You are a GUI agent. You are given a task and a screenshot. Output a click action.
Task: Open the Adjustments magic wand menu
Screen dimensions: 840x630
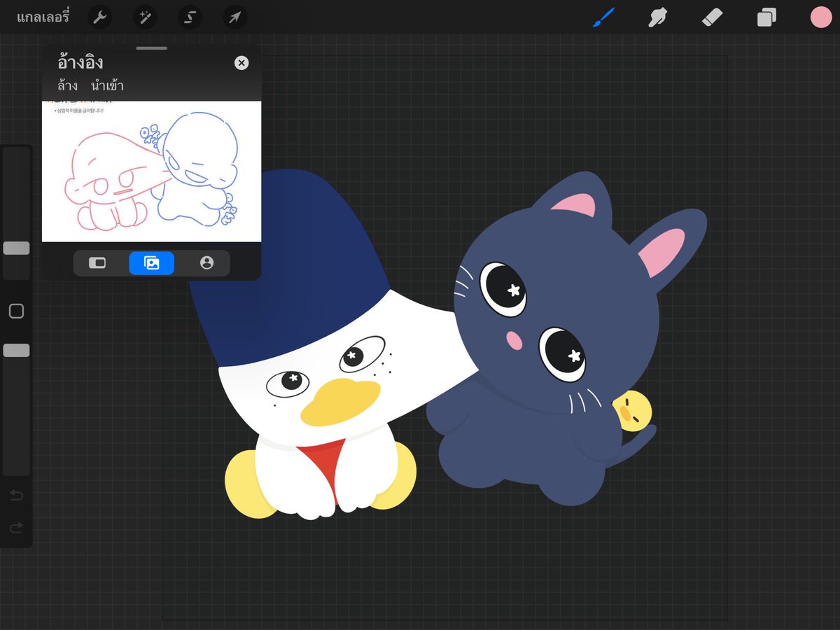pyautogui.click(x=145, y=17)
